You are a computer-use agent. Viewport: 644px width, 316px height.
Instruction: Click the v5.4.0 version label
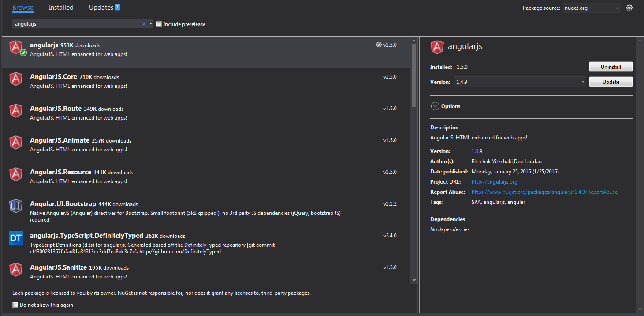pos(390,236)
